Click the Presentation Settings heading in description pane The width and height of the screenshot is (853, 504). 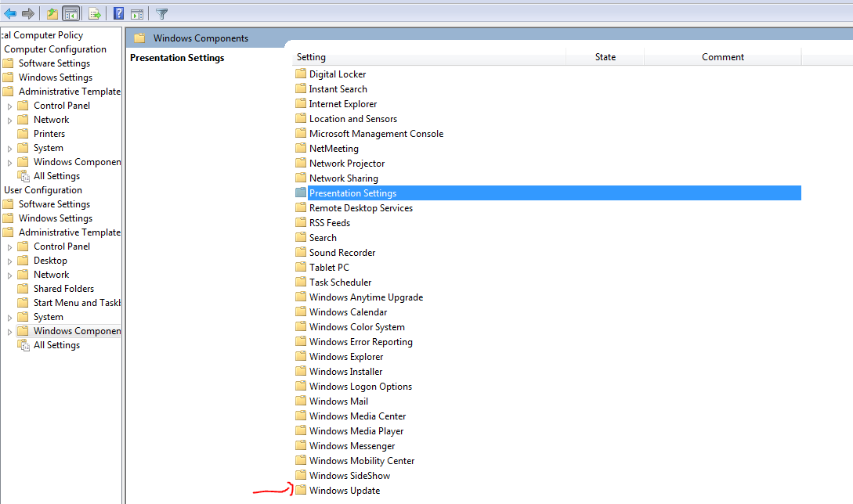point(177,58)
